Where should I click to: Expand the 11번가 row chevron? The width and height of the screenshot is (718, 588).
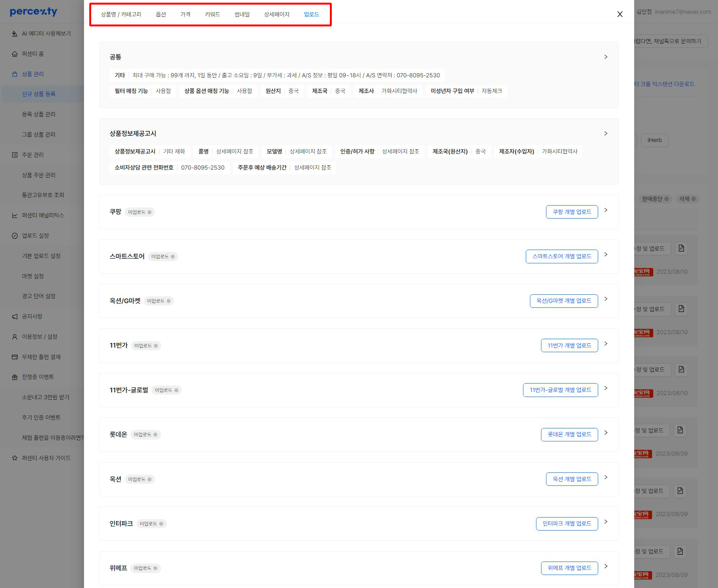(606, 344)
